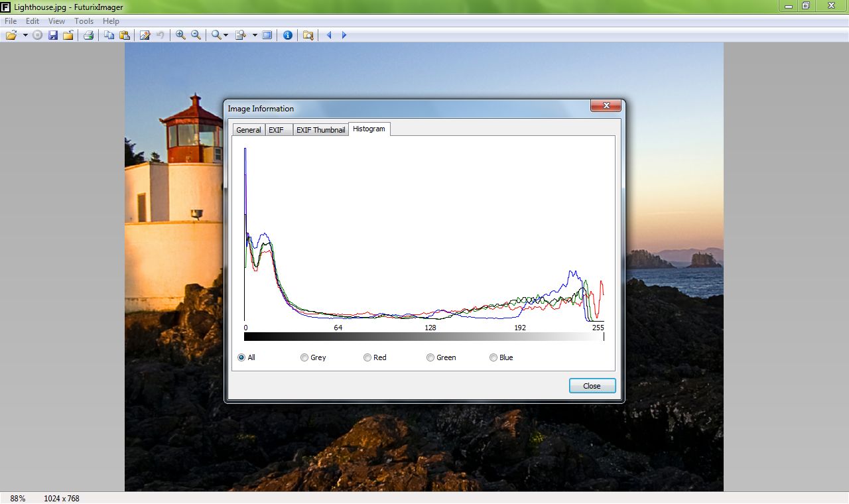Copy the image with the Copy icon
849x504 pixels.
point(109,35)
